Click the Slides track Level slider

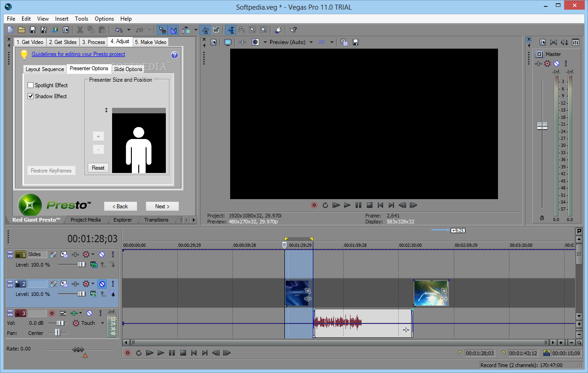click(x=81, y=265)
